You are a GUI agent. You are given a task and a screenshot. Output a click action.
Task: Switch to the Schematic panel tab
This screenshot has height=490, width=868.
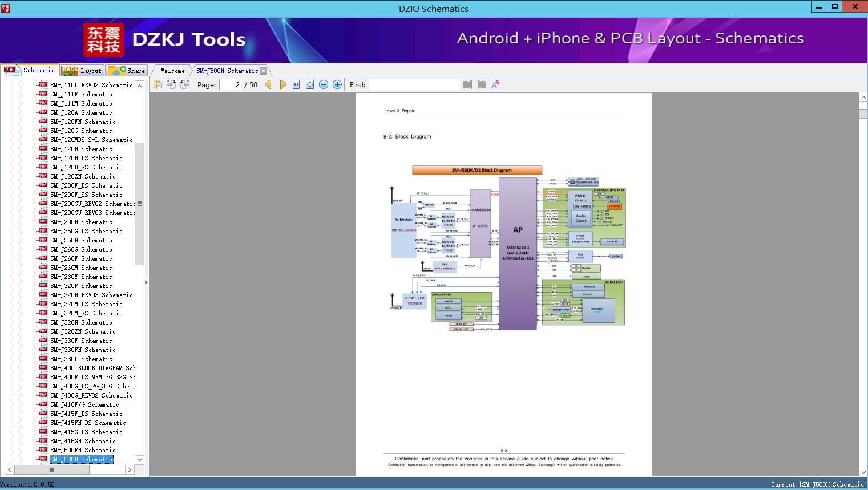coord(30,70)
